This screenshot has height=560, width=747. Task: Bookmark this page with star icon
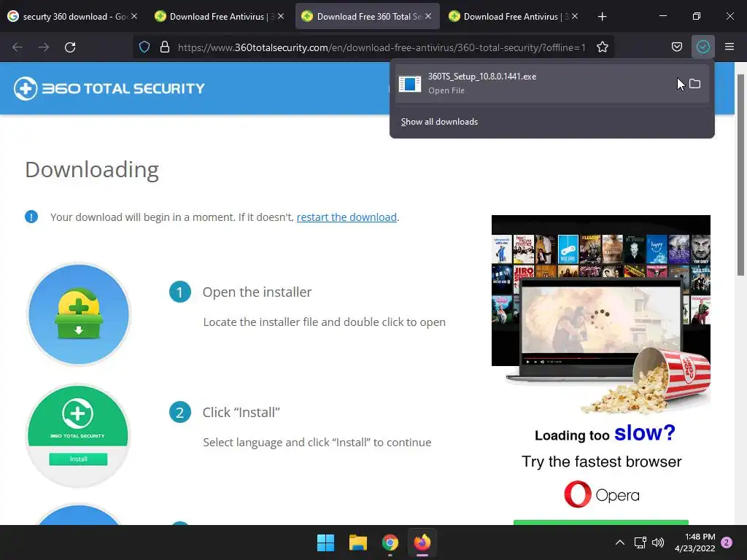[602, 47]
